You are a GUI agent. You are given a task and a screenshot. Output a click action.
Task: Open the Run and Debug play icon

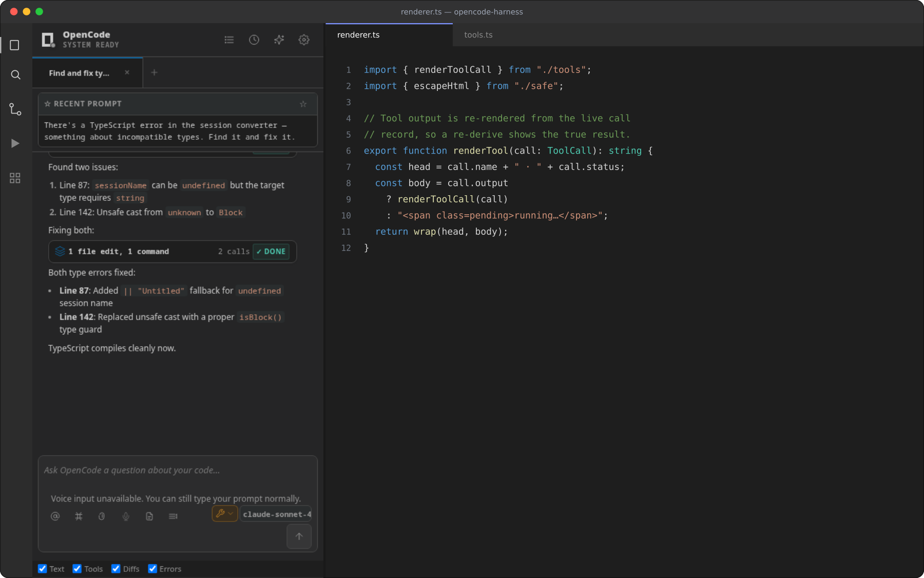tap(15, 143)
